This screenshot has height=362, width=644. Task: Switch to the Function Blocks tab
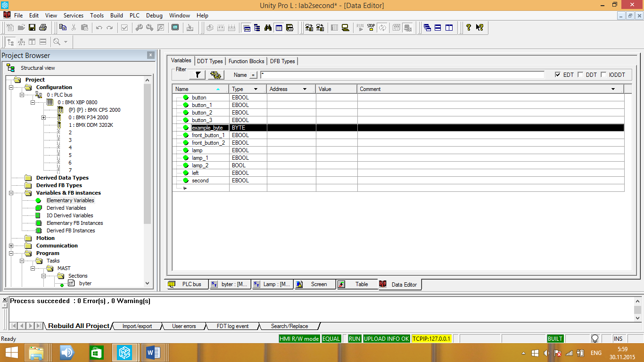click(246, 61)
